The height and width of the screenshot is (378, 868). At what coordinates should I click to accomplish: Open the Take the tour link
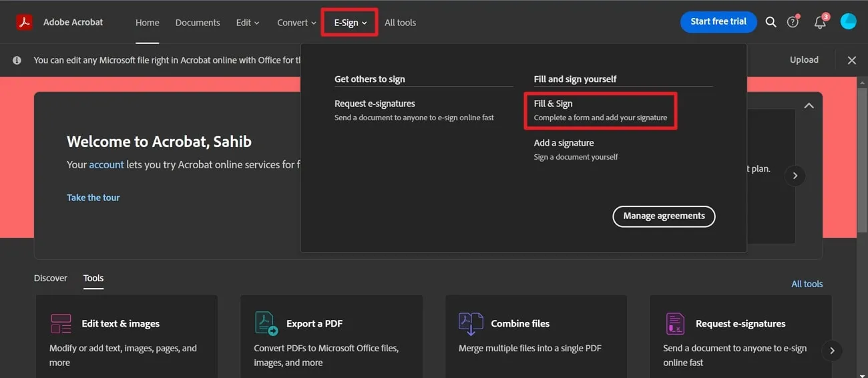click(x=93, y=198)
